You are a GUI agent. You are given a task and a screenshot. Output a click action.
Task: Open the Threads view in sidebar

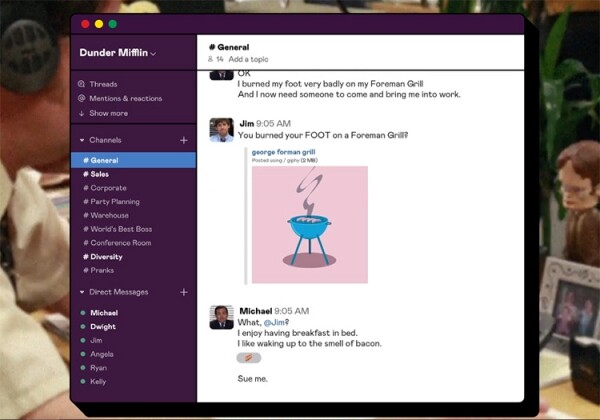102,84
